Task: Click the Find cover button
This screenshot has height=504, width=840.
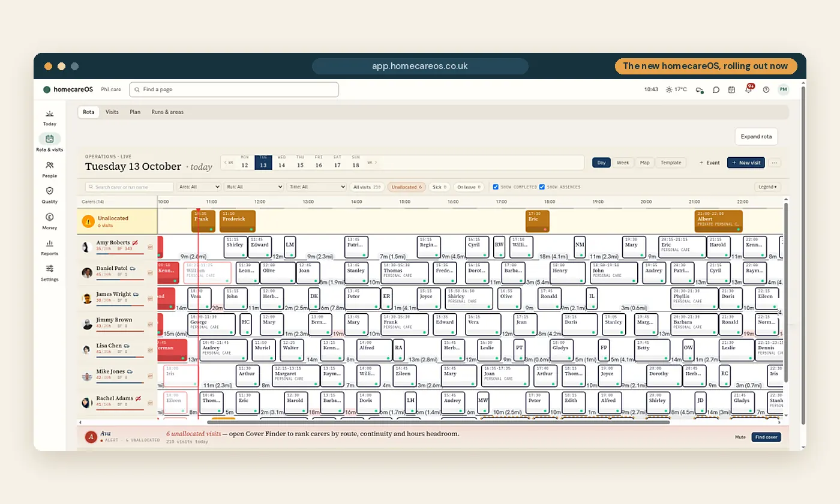Action: pyautogui.click(x=766, y=437)
